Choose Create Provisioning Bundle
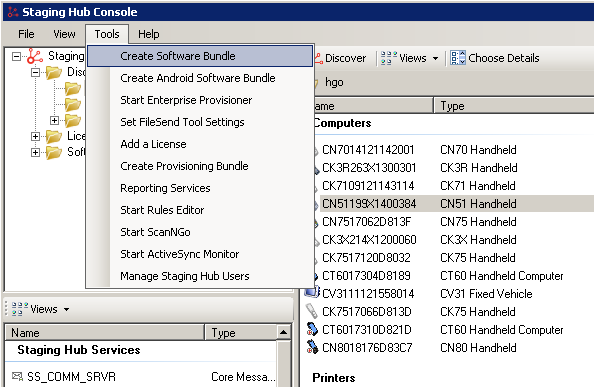This screenshot has width=594, height=387. tap(184, 166)
